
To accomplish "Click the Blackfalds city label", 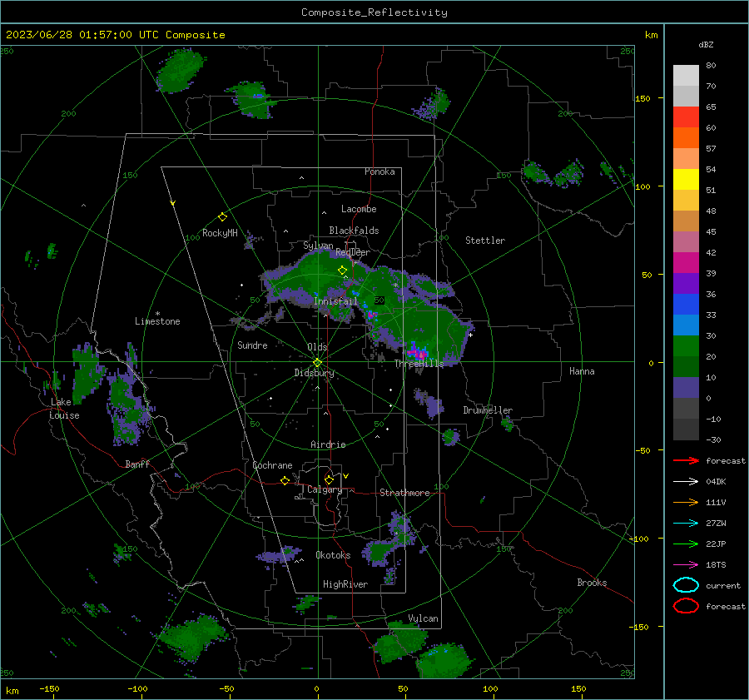I will tap(354, 231).
